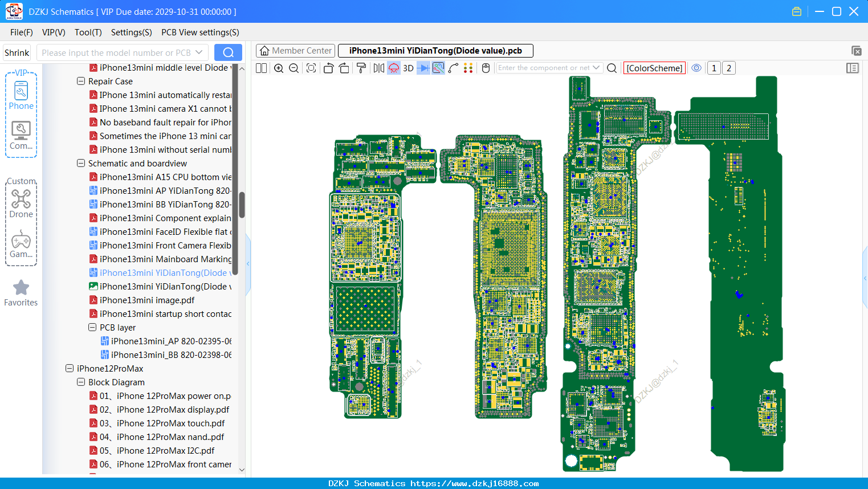Click the Shrink button
This screenshot has height=489, width=868.
click(x=17, y=52)
